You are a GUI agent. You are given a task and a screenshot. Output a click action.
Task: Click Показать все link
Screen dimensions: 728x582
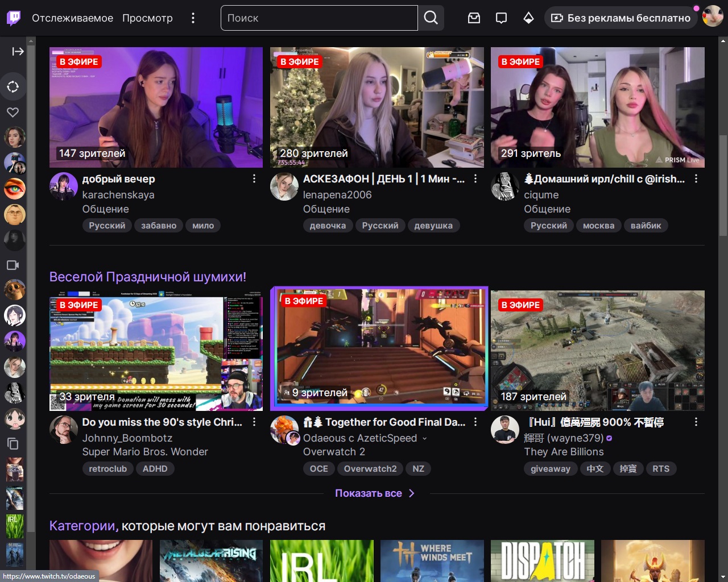(375, 493)
